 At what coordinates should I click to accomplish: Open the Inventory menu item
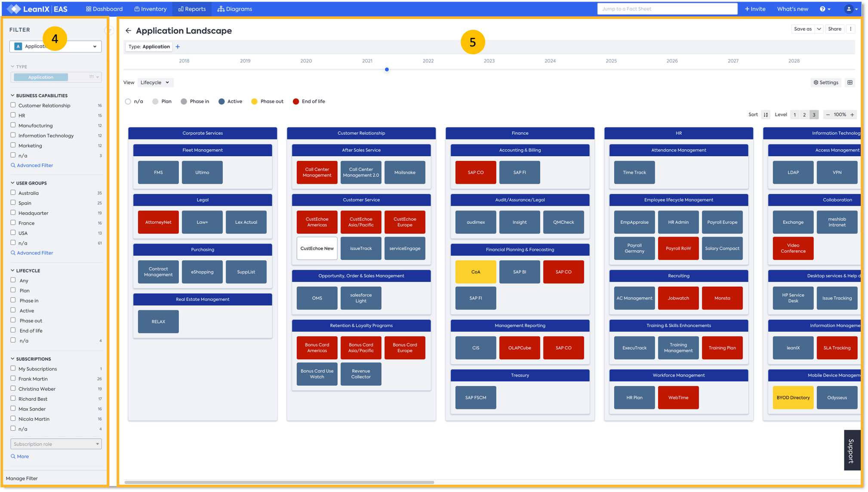point(150,9)
